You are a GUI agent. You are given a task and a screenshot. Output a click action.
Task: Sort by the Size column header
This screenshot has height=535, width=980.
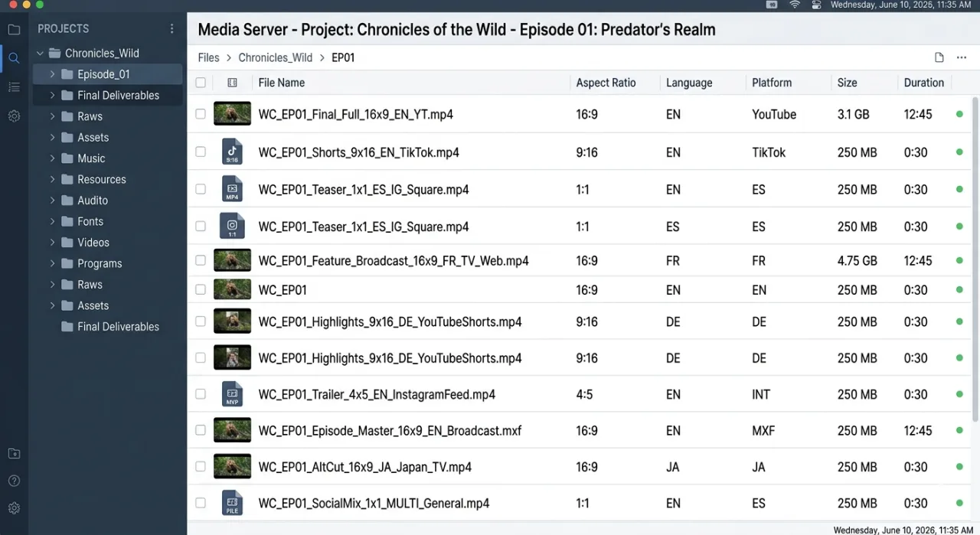pos(848,83)
